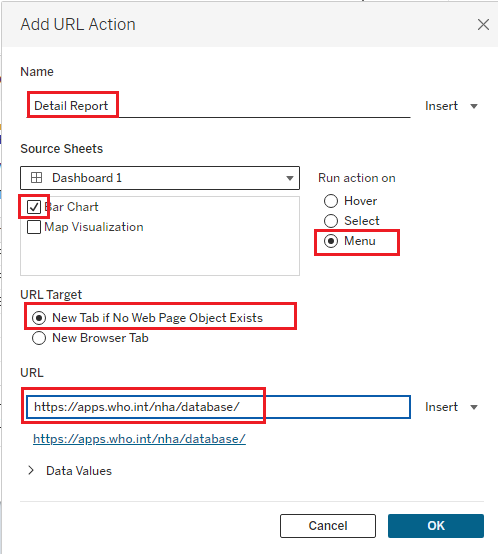The height and width of the screenshot is (554, 498).
Task: Open the Insert arrow next to Name field
Action: pyautogui.click(x=474, y=106)
